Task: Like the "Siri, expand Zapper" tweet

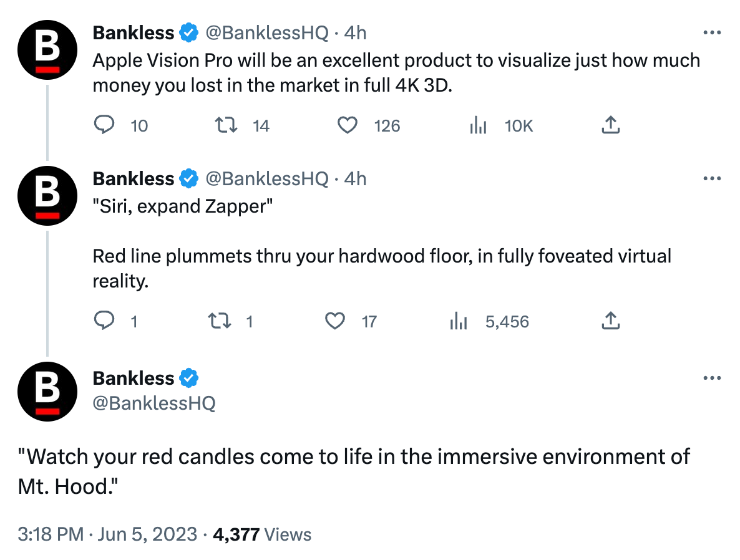Action: (x=336, y=321)
